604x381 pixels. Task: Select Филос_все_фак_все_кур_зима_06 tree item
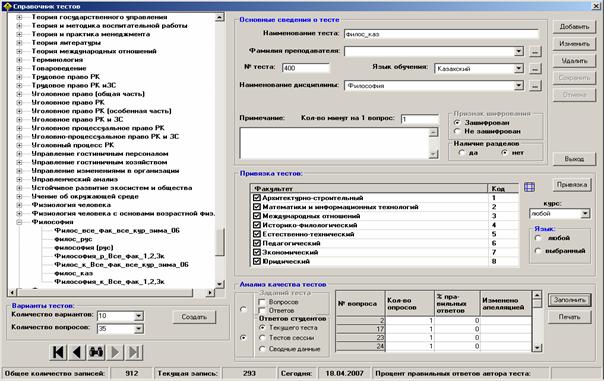[x=117, y=230]
